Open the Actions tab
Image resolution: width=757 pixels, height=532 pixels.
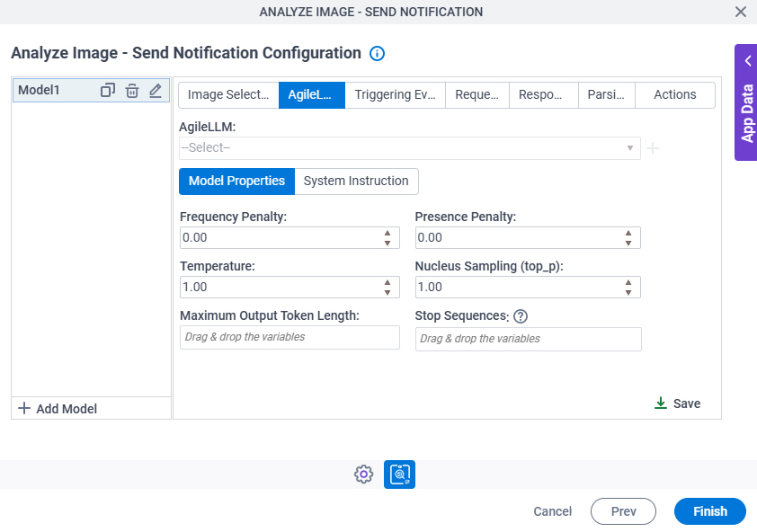[x=675, y=94]
